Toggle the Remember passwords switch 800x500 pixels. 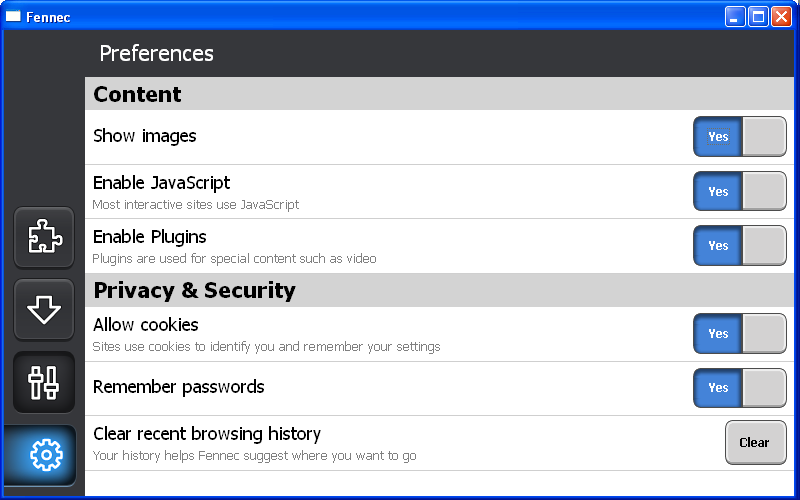tap(739, 388)
